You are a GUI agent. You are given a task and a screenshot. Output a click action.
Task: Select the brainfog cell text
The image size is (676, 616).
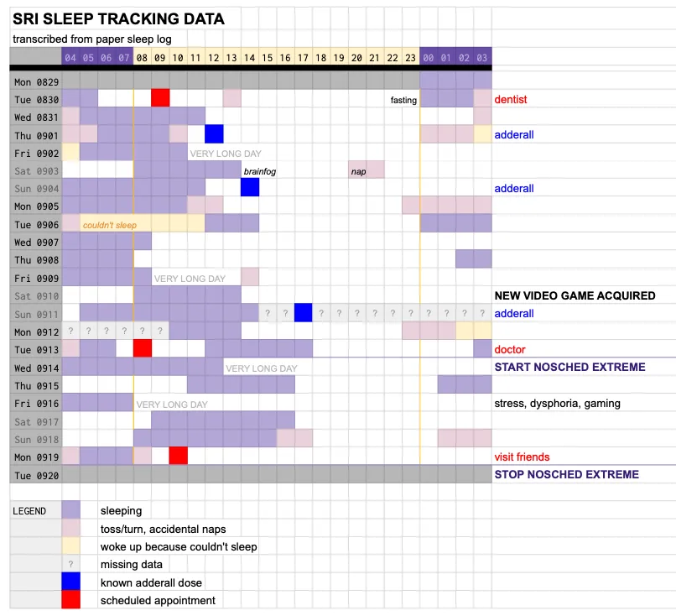(259, 171)
